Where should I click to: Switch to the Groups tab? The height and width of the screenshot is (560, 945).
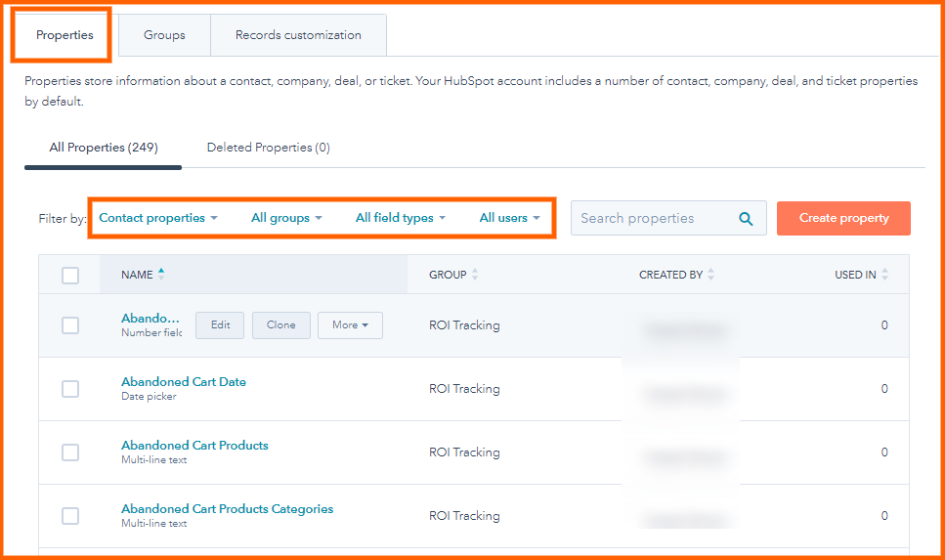(x=164, y=35)
